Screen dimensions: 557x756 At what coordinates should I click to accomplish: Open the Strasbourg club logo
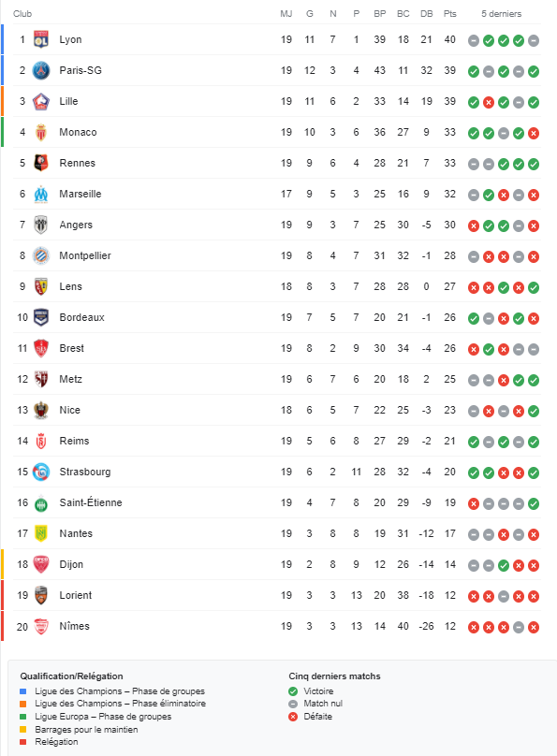click(41, 472)
